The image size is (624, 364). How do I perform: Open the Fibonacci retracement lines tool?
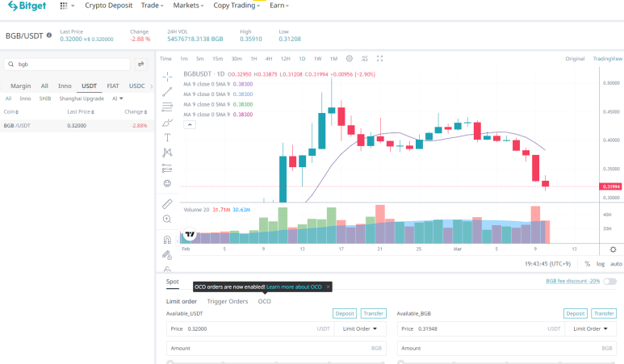(167, 107)
